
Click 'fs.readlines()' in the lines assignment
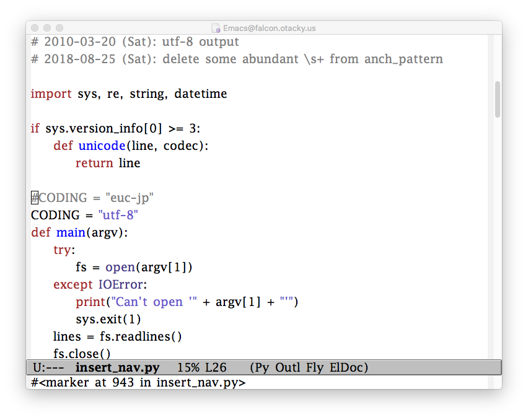click(x=141, y=337)
